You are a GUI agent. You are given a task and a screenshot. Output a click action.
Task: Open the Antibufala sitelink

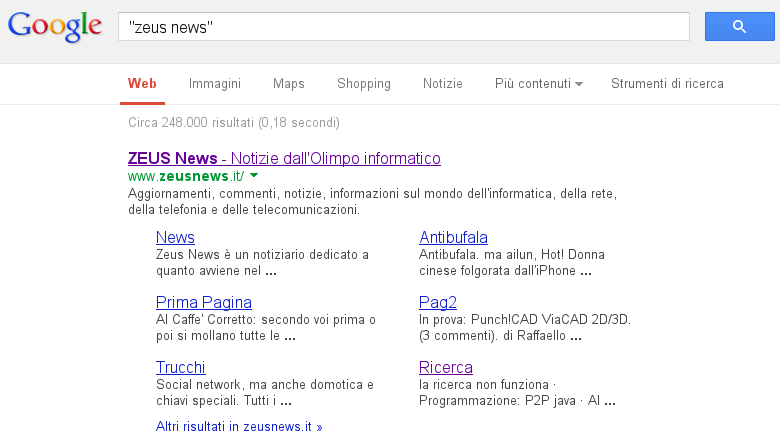[453, 237]
